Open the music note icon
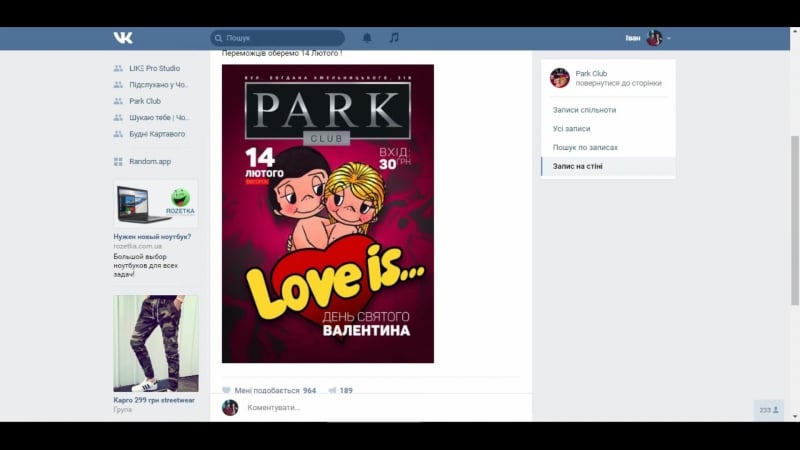 [394, 38]
